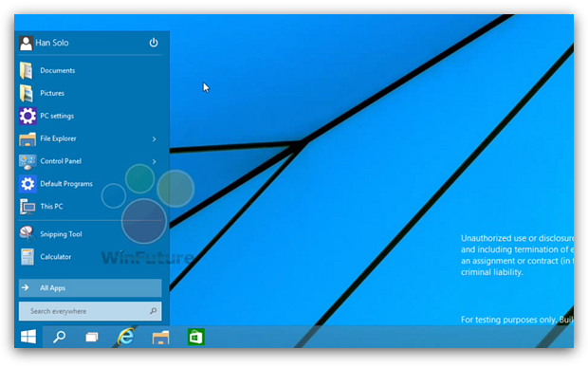588x367 pixels.
Task: Click the Han Solo user avatar
Action: coord(26,43)
